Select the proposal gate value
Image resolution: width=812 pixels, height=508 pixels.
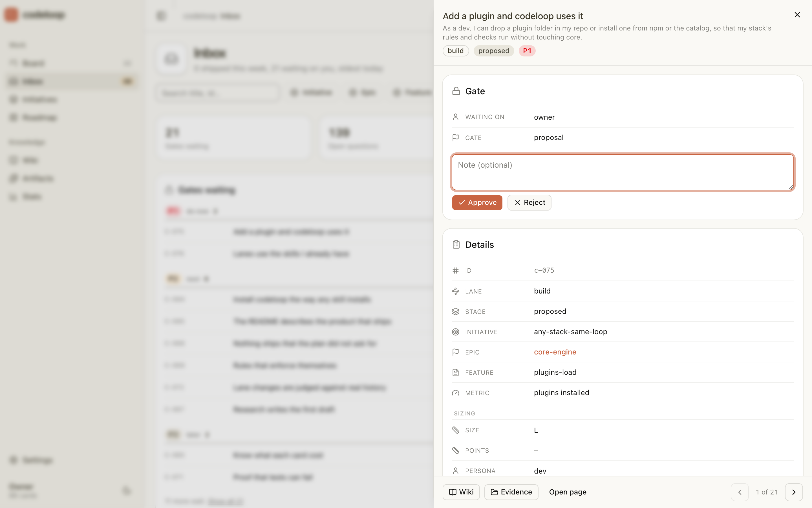[549, 137]
